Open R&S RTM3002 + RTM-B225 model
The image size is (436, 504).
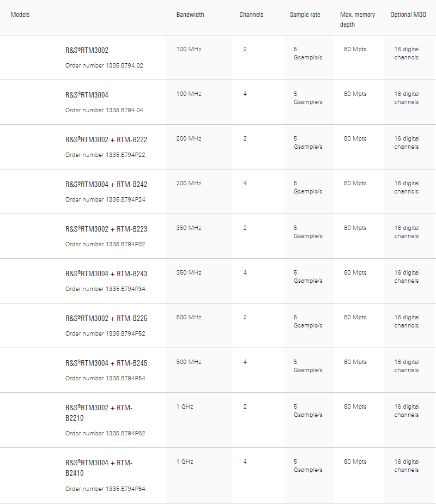(x=106, y=318)
